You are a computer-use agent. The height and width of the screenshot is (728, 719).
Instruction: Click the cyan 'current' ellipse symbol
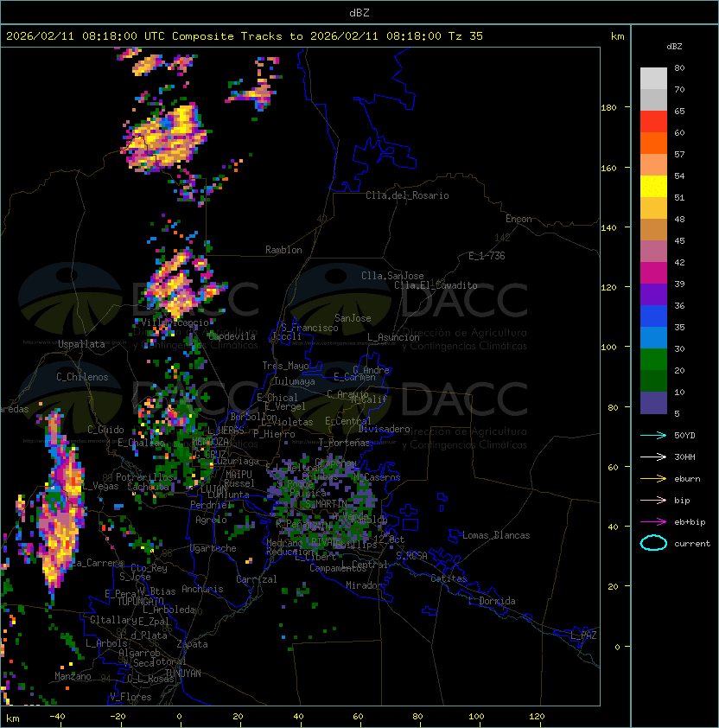coord(653,543)
